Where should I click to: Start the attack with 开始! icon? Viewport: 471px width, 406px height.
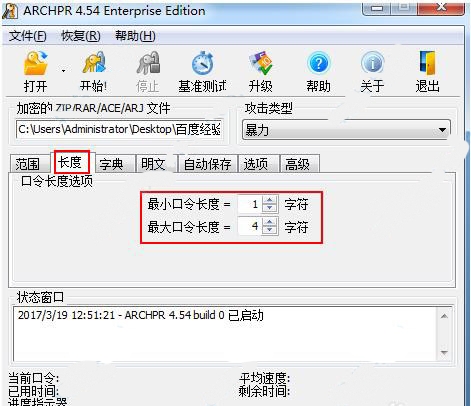(94, 63)
